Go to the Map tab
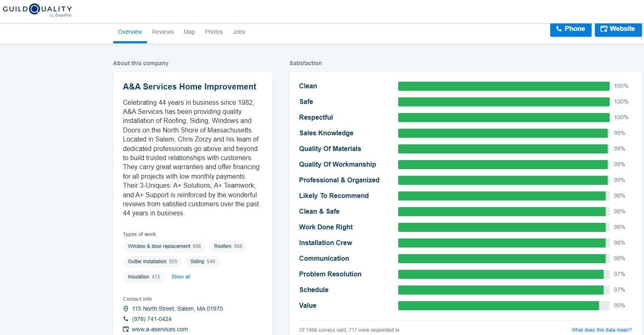644x335 pixels. [x=189, y=32]
